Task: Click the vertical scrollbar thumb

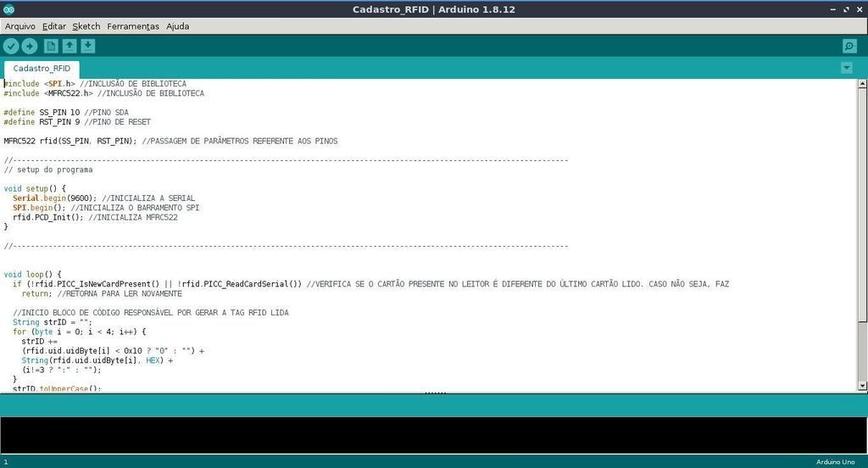Action: (862, 205)
